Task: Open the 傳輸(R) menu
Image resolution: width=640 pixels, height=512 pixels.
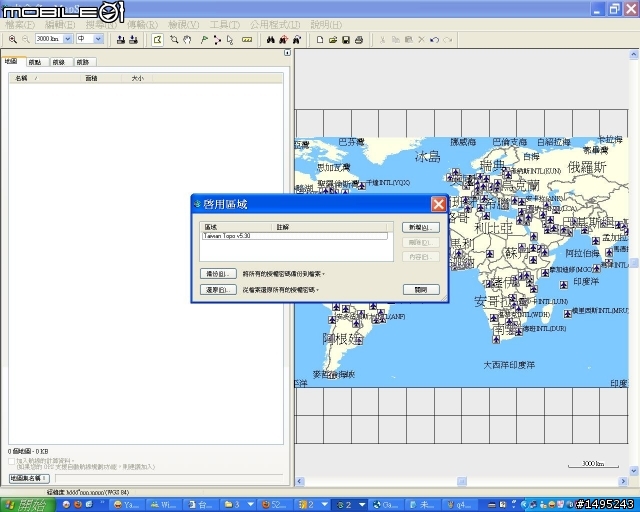Action: point(142,25)
